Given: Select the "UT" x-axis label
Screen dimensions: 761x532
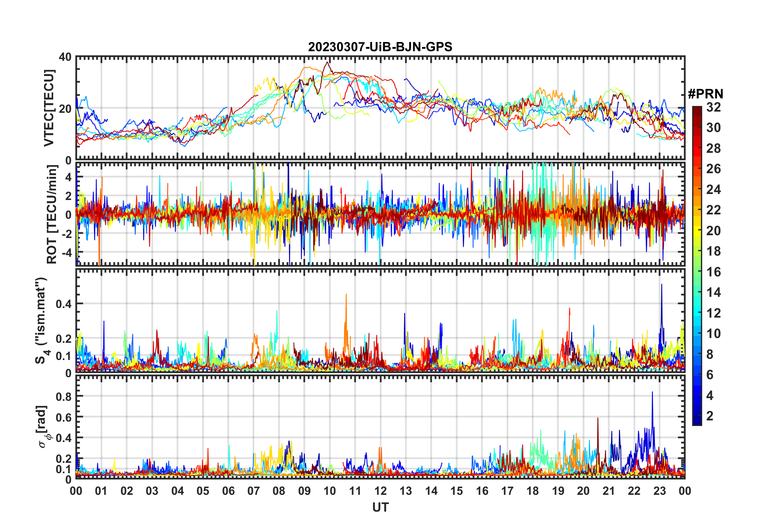Looking at the screenshot, I should pos(380,507).
